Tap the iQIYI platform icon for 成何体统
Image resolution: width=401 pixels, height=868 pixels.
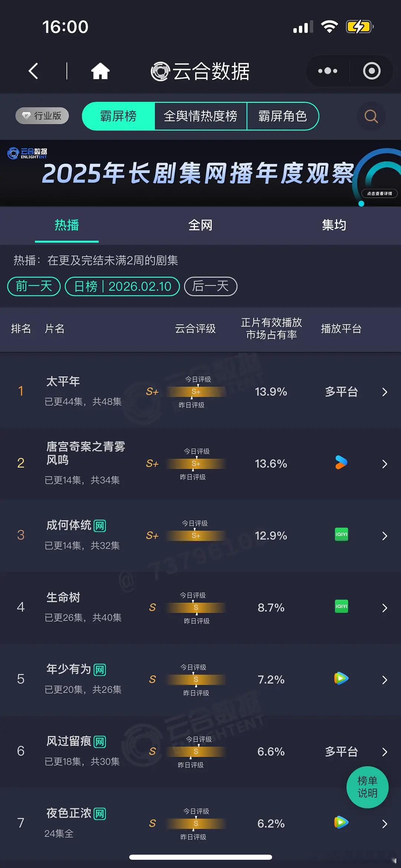click(x=341, y=535)
